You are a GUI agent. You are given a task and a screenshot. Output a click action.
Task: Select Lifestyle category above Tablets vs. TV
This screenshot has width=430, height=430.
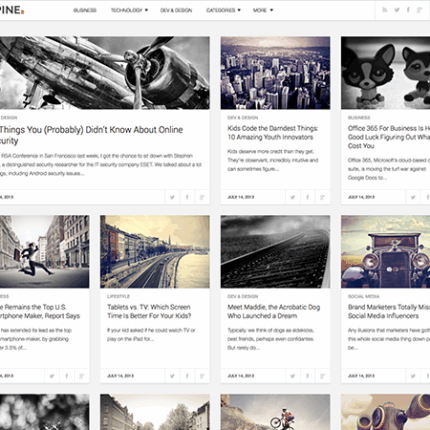(118, 296)
